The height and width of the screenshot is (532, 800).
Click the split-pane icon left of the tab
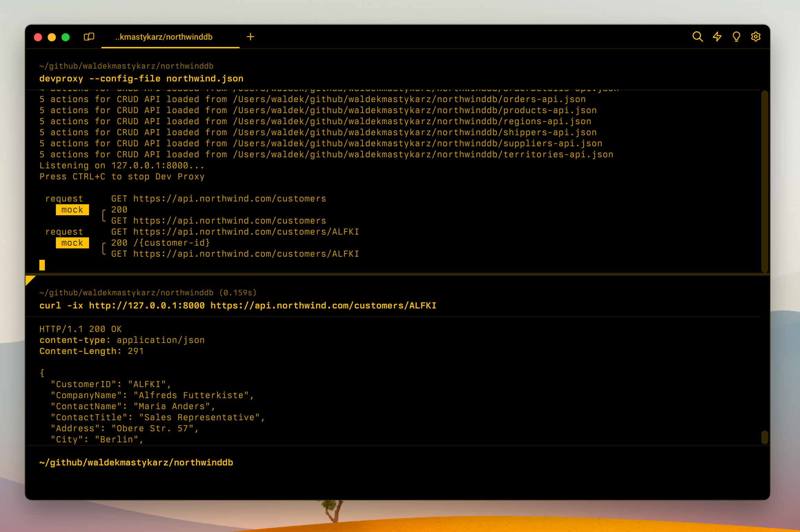point(88,37)
